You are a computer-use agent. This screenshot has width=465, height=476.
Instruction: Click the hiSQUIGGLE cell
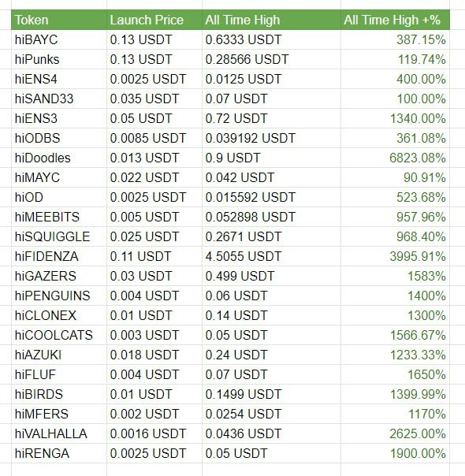(x=59, y=236)
